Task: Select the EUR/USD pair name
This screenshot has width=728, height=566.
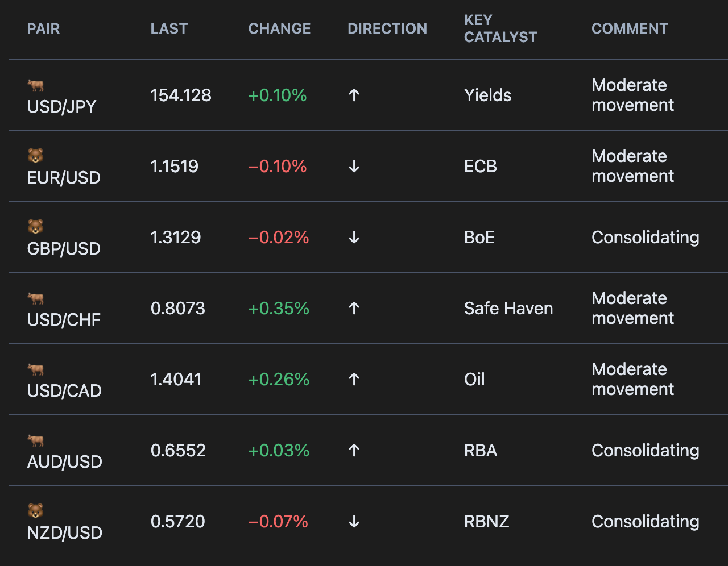Action: 64,177
